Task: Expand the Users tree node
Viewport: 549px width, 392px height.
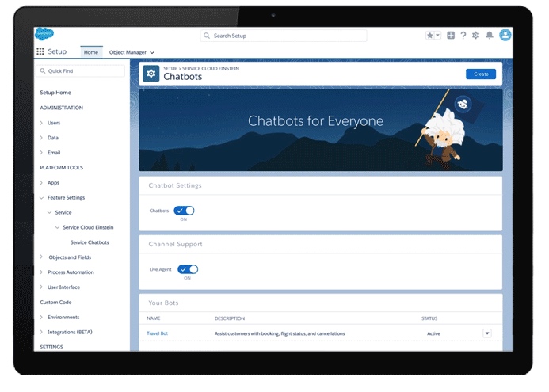Action: (x=41, y=123)
